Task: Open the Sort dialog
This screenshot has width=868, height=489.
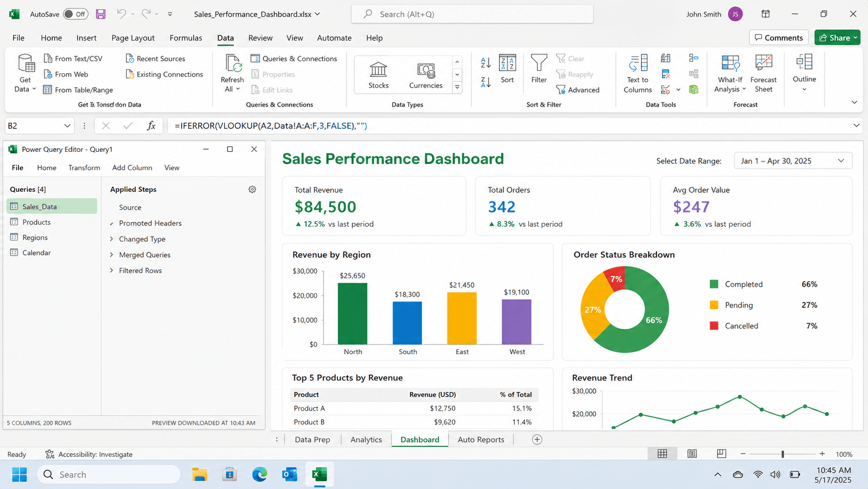Action: point(507,69)
